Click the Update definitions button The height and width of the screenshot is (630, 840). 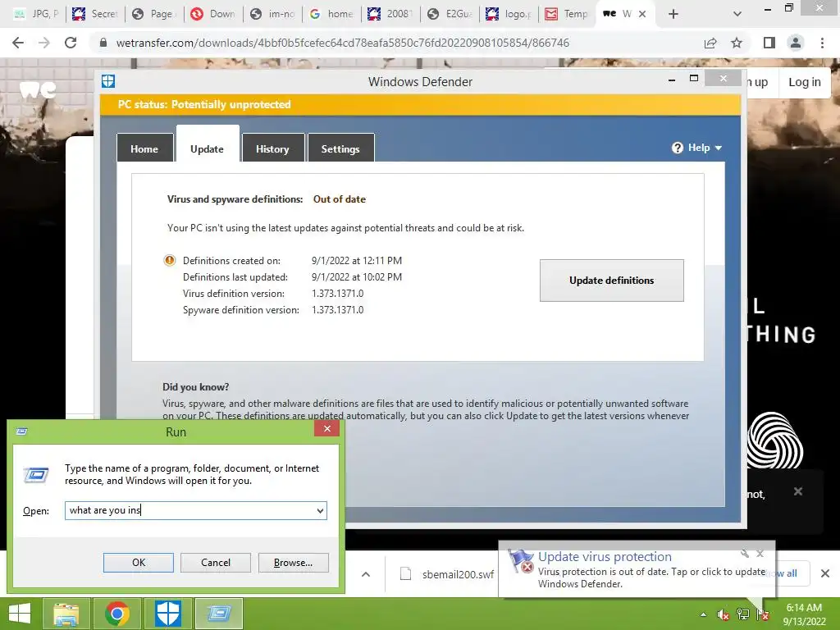(x=612, y=281)
